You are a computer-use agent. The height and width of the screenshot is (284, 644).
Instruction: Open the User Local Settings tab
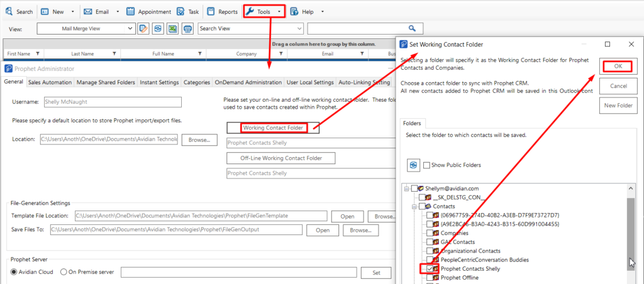pos(310,82)
